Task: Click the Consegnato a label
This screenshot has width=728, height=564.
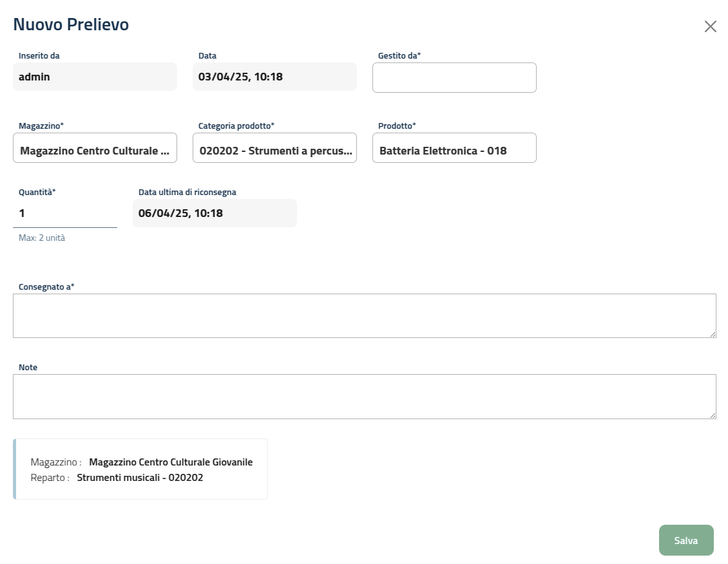Action: (46, 287)
